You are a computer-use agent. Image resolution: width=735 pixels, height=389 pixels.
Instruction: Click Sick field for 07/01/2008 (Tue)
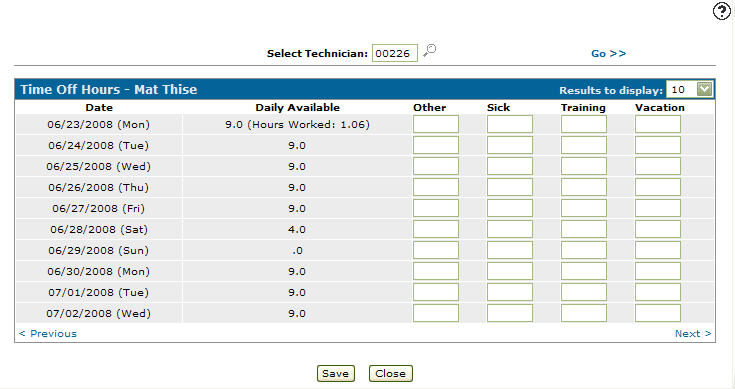click(510, 292)
